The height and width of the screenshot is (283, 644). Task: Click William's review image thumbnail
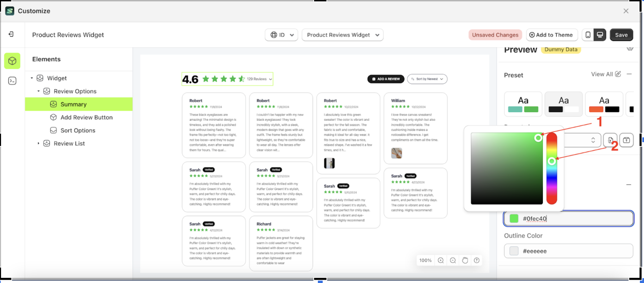(397, 153)
